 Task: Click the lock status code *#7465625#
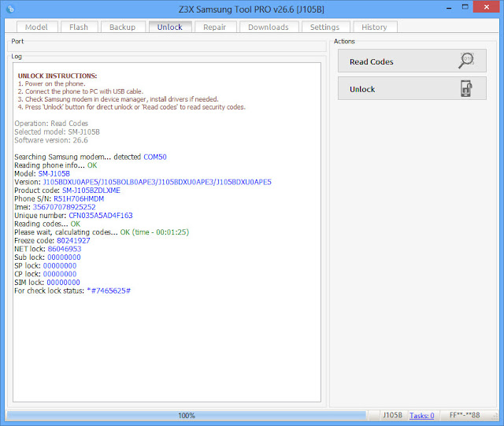coord(109,291)
